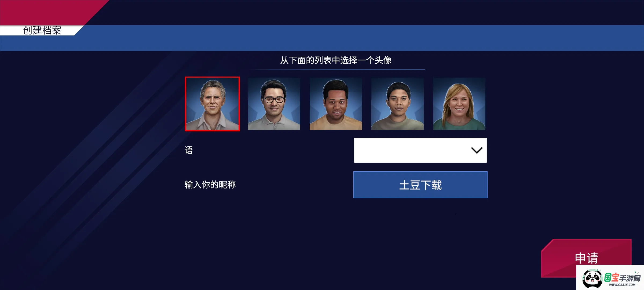Choose the blonde woman avatar
The image size is (644, 290).
[x=459, y=104]
